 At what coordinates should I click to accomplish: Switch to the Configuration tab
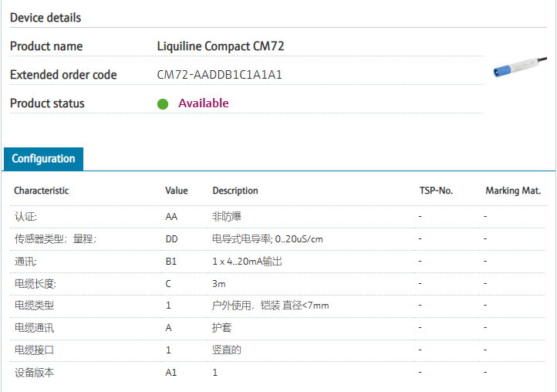click(43, 159)
